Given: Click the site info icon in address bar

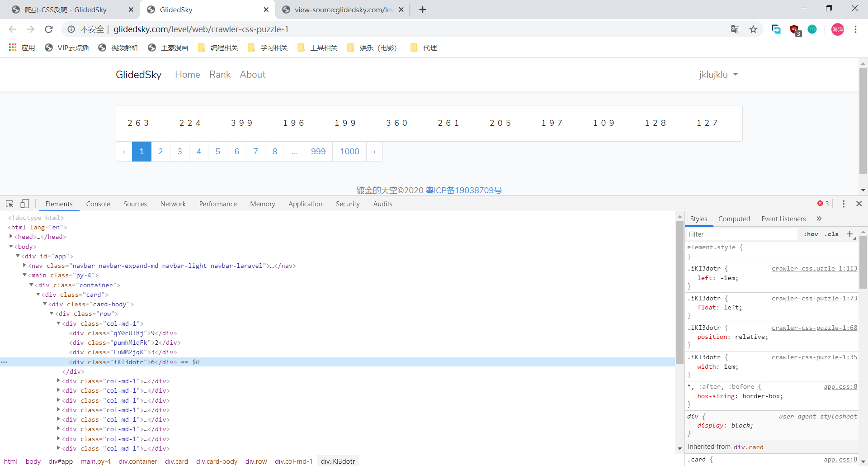Looking at the screenshot, I should (x=71, y=29).
